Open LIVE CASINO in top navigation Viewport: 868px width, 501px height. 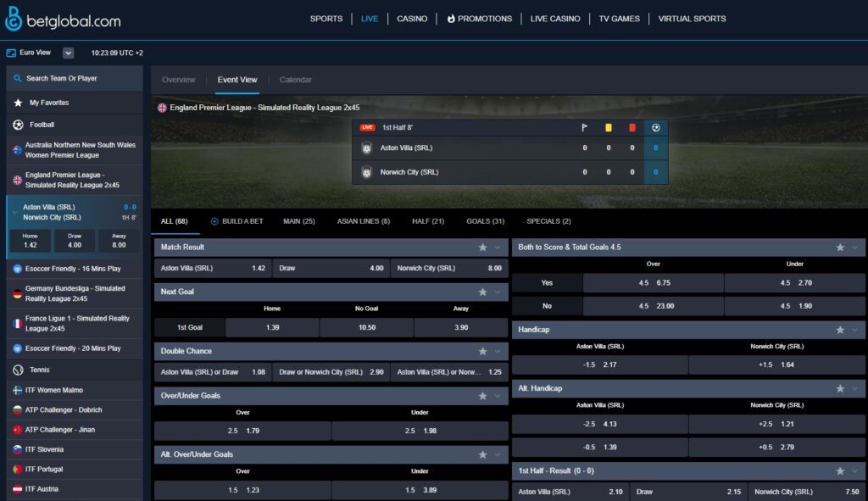pyautogui.click(x=555, y=19)
